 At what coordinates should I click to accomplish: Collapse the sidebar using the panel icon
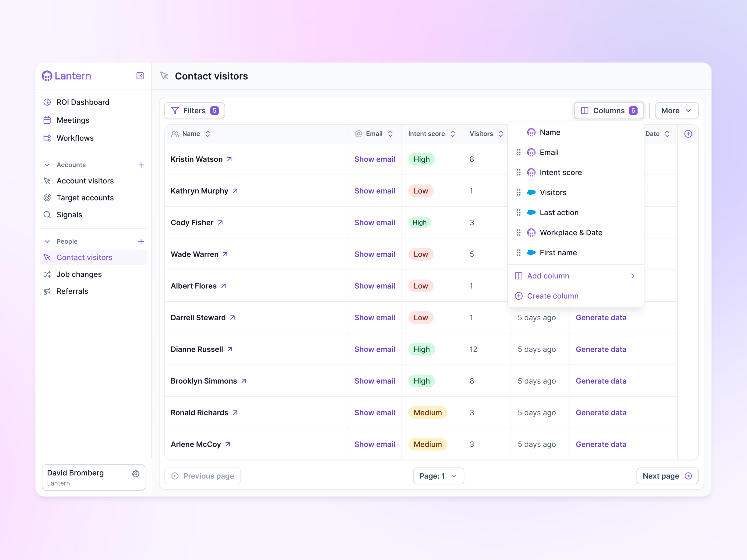click(140, 76)
